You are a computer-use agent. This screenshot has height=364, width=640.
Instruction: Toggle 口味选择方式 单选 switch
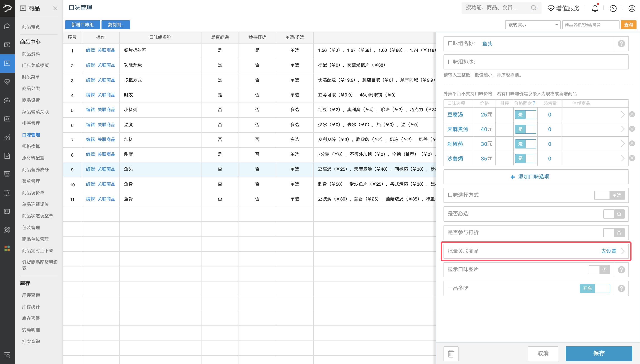pos(609,195)
